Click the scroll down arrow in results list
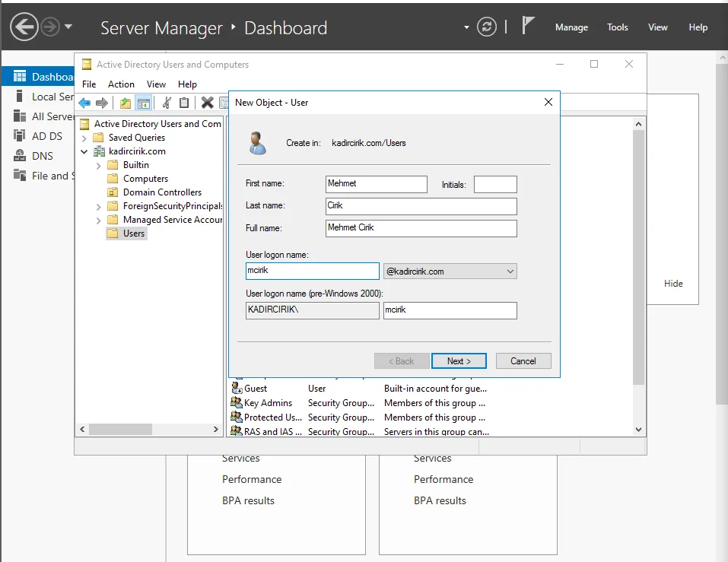This screenshot has height=562, width=728. [638, 430]
